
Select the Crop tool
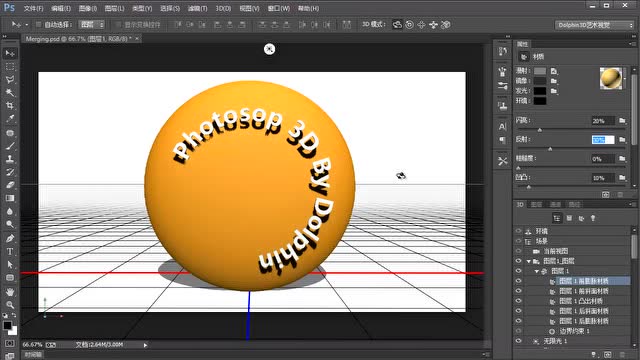click(x=10, y=106)
